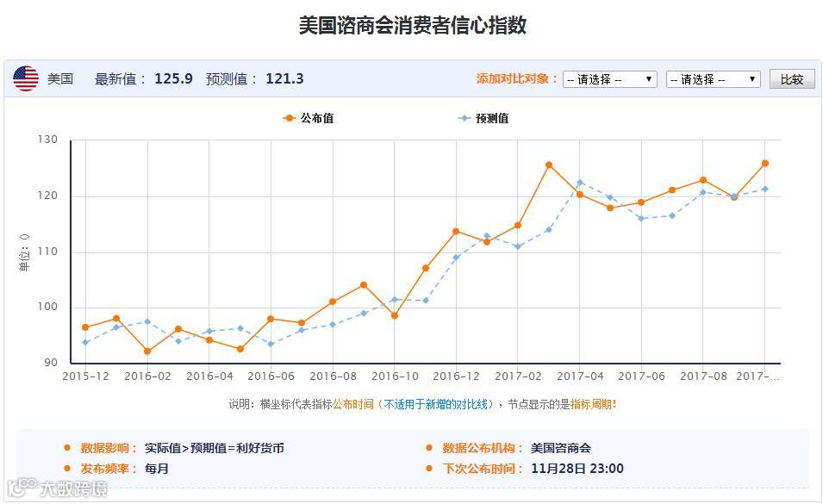823x504 pixels.
Task: Click the 预测值 121.3 value in header
Action: click(x=284, y=78)
